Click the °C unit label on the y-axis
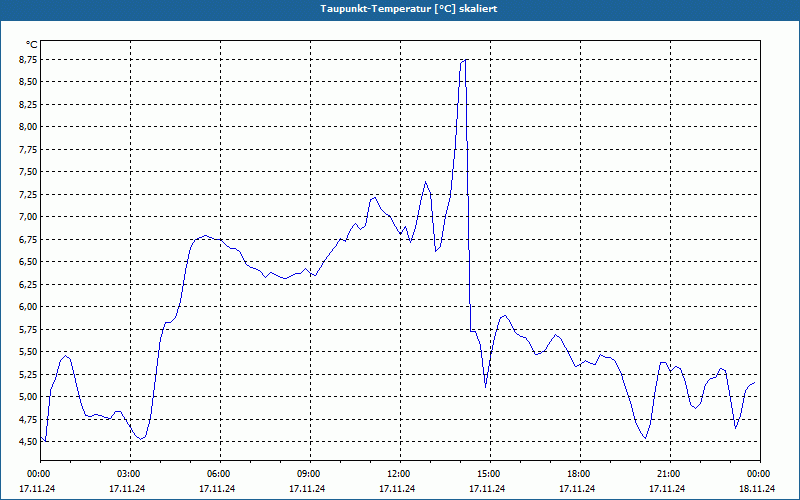This screenshot has width=800, height=500. click(x=32, y=45)
